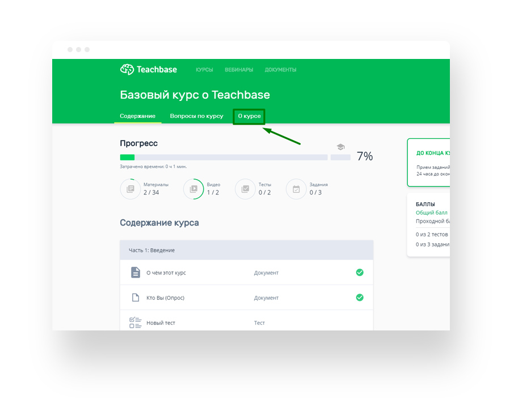The width and height of the screenshot is (514, 420).
Task: Click the document icon for О чём этот курс
Action: click(x=136, y=273)
